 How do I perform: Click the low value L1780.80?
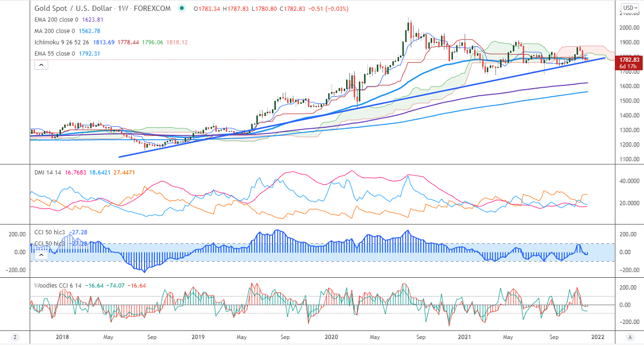click(264, 9)
